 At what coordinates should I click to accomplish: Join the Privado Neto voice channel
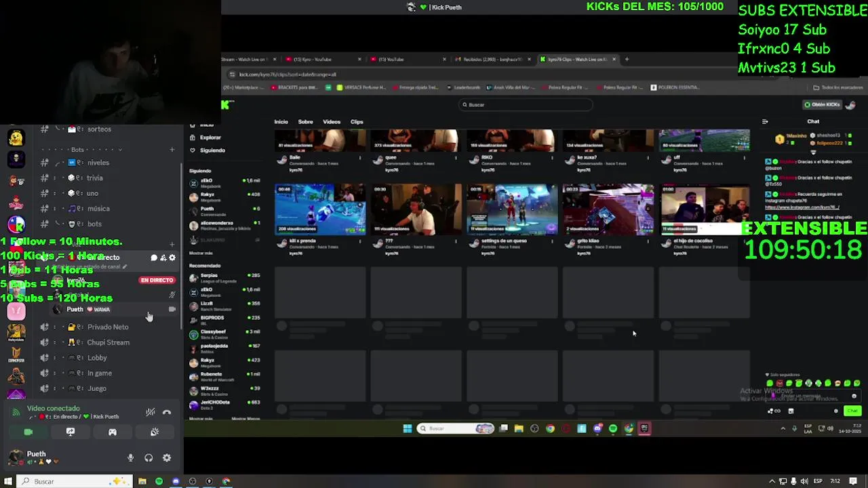(x=108, y=327)
